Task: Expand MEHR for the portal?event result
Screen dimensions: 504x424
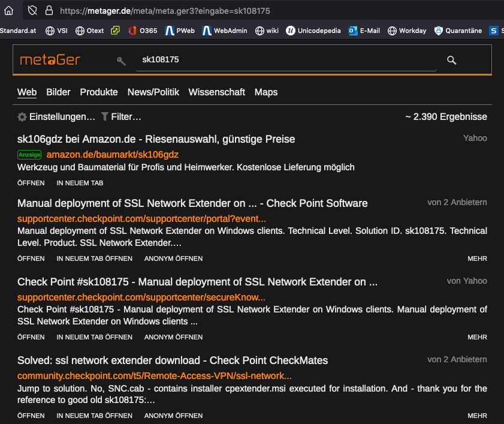Action: [477, 258]
